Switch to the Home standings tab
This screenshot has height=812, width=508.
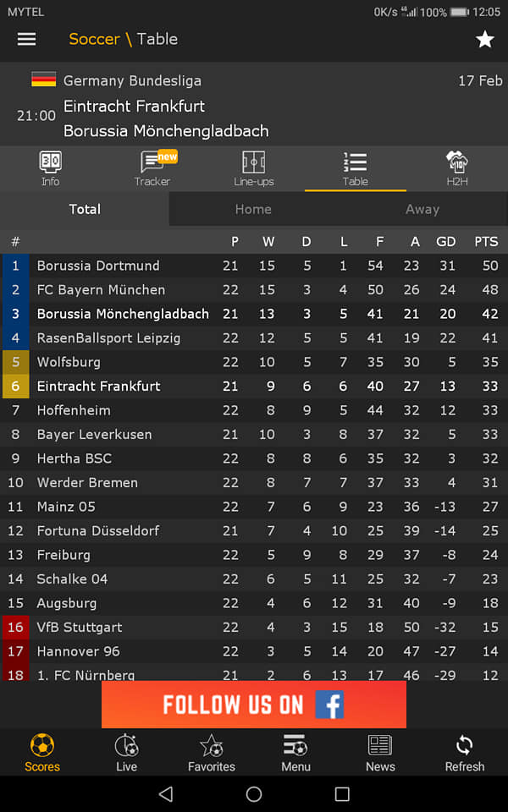pyautogui.click(x=253, y=209)
